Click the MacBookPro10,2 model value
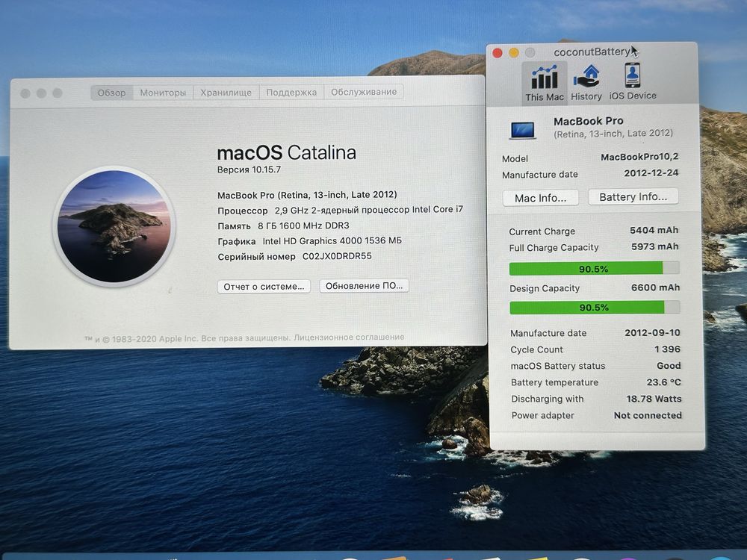747x560 pixels. click(x=639, y=157)
